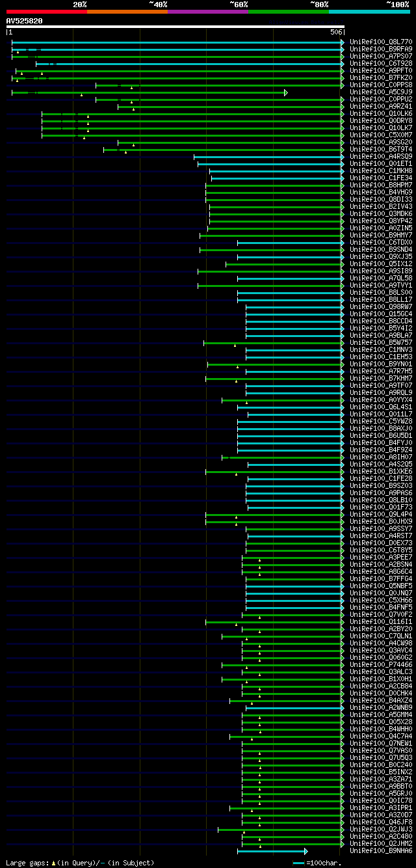Open hit UniRef100_A9PFT0
This screenshot has height=868, width=416.
(381, 71)
